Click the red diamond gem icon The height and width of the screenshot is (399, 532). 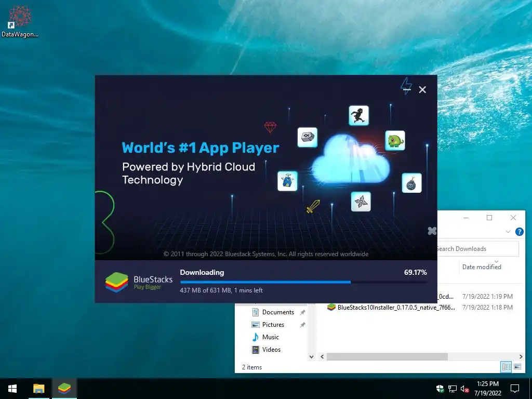270,127
